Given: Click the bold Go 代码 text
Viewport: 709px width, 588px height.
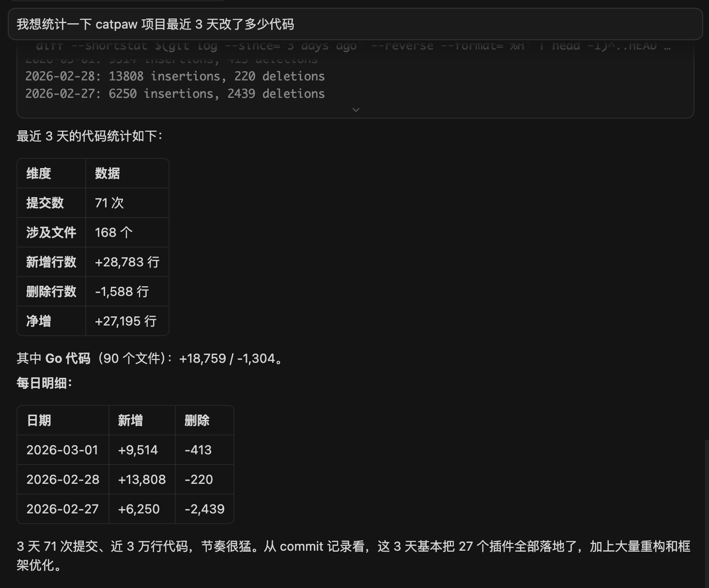Looking at the screenshot, I should click(68, 358).
